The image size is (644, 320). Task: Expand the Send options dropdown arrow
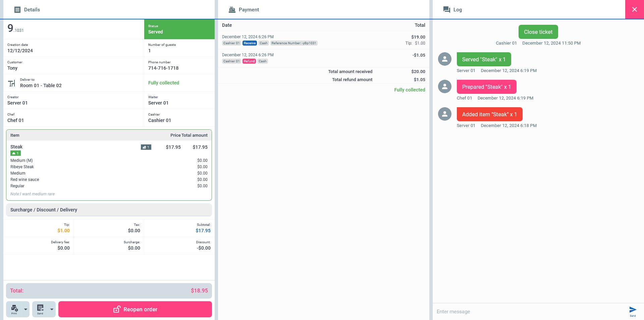pos(52,309)
